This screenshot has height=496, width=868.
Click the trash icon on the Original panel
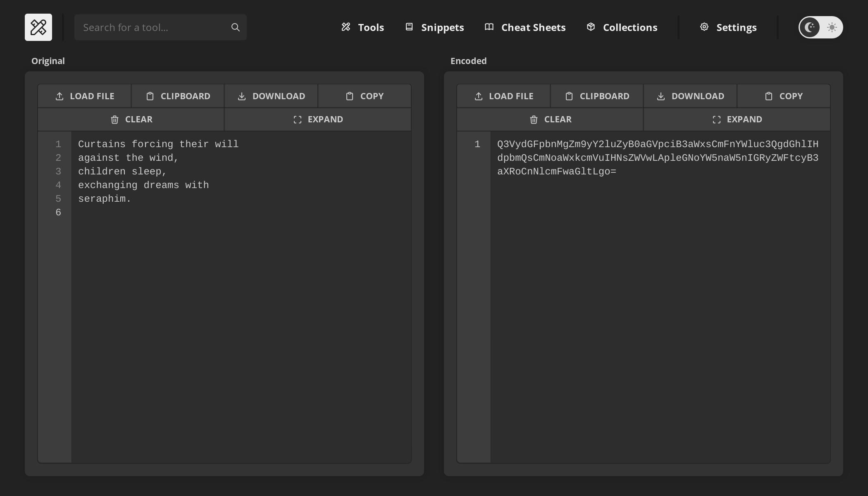[x=115, y=119]
